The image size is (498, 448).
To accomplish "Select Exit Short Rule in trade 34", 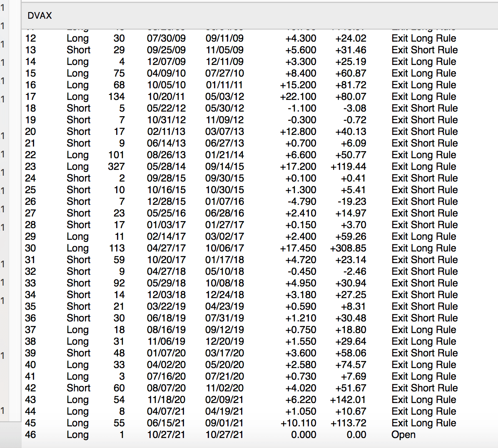I will [x=425, y=295].
